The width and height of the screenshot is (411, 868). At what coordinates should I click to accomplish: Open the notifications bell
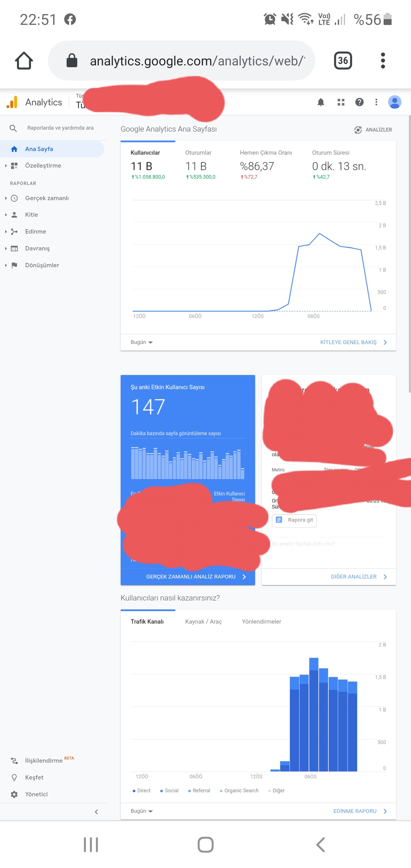pyautogui.click(x=321, y=102)
